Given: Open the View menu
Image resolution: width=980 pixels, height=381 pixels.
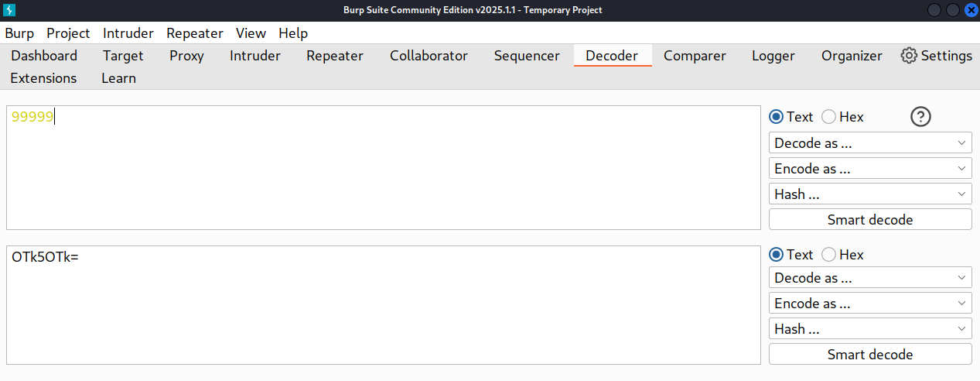Looking at the screenshot, I should pyautogui.click(x=251, y=33).
